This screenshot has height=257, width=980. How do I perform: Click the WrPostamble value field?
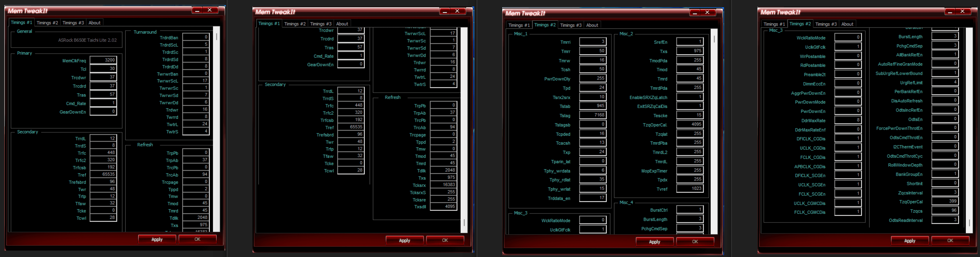[x=848, y=56]
